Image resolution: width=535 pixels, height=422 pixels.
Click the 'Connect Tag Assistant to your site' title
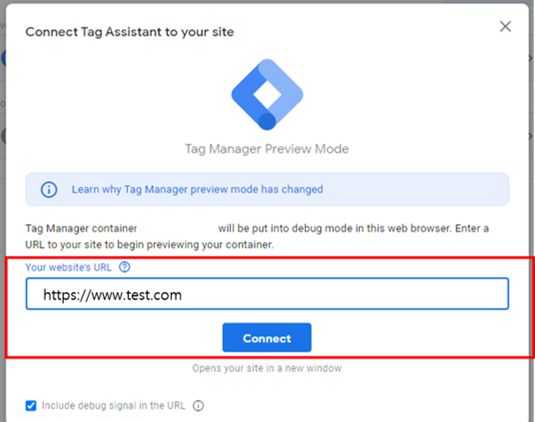pyautogui.click(x=130, y=32)
